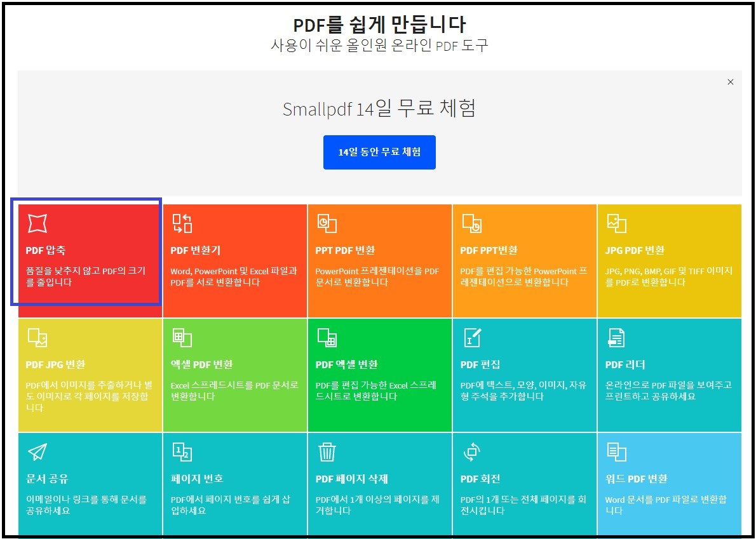Click the 워드 PDF 변환 icon
Viewport: 756px width, 539px height.
(x=616, y=452)
